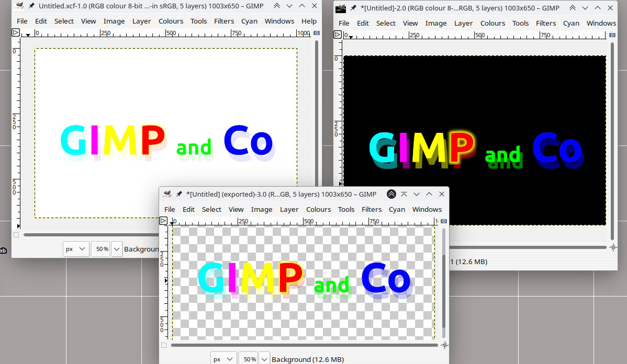This screenshot has width=627, height=364.
Task: Click the overlined up-arrow icon in the exported-3.0 title bar
Action: (404, 194)
